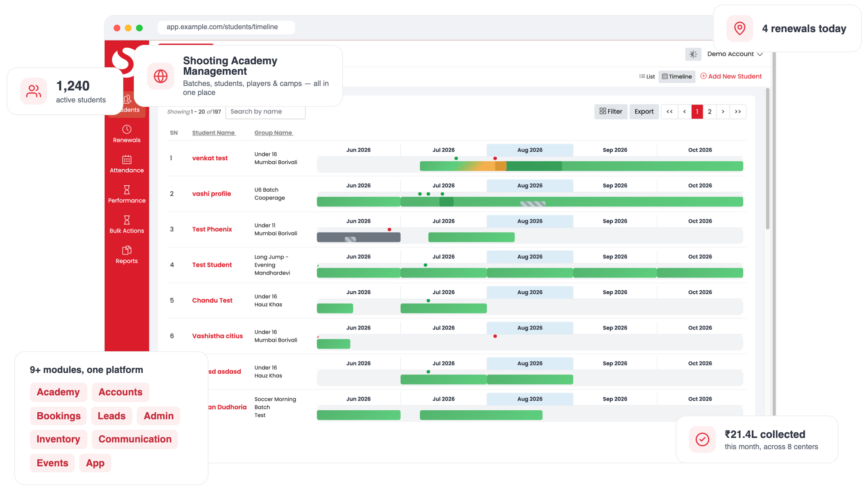Open the vashi profile student
868x494 pixels.
211,194
